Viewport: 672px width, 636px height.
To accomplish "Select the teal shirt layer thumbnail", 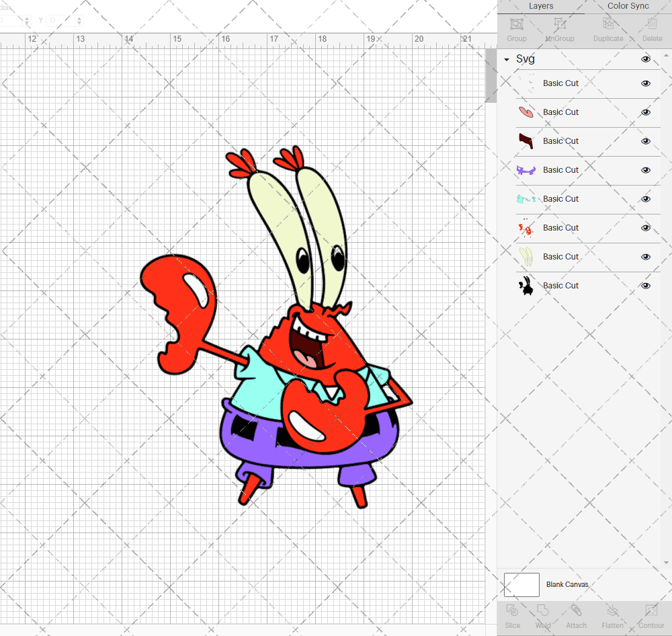I will [x=526, y=199].
